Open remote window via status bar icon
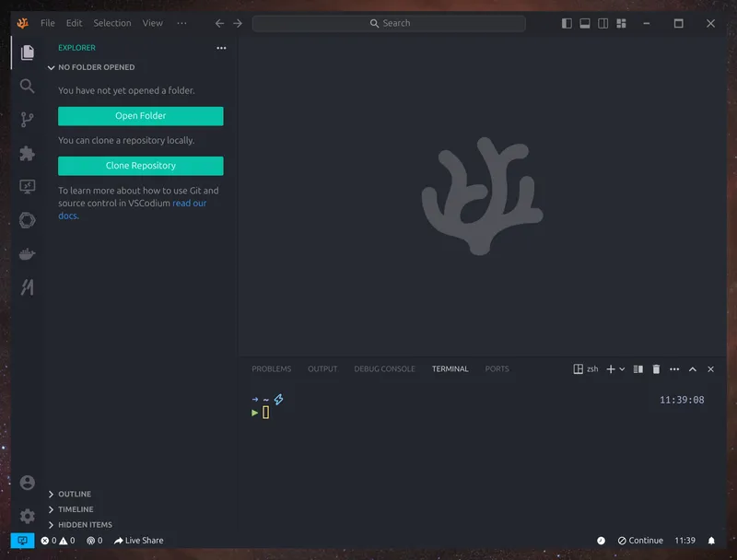The height and width of the screenshot is (560, 737). [22, 541]
